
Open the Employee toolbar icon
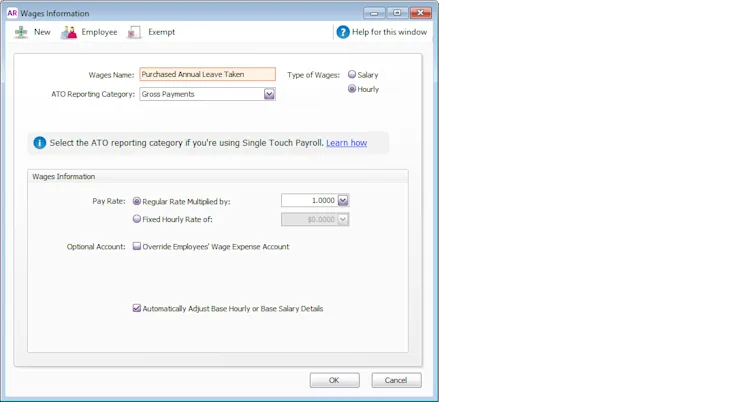[68, 32]
